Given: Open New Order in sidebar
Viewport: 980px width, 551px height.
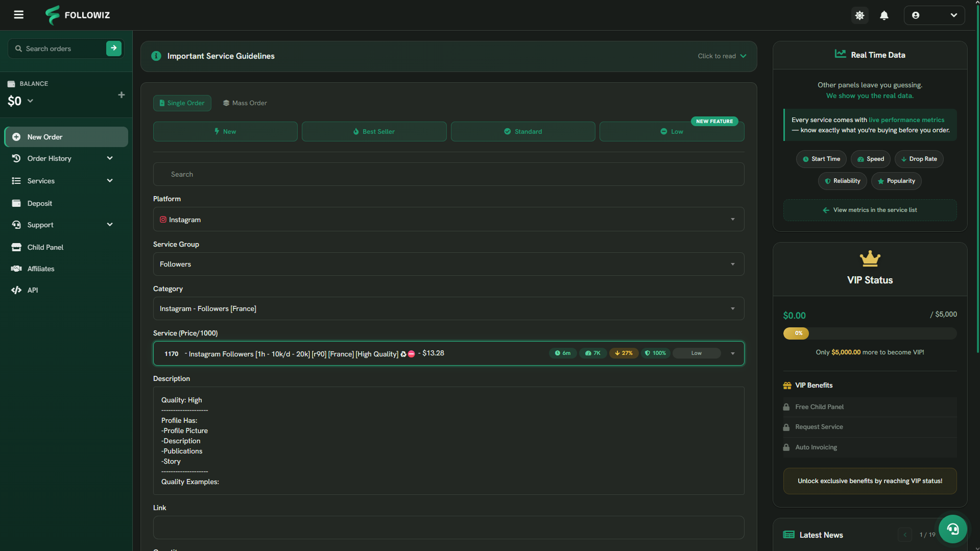Looking at the screenshot, I should [66, 137].
